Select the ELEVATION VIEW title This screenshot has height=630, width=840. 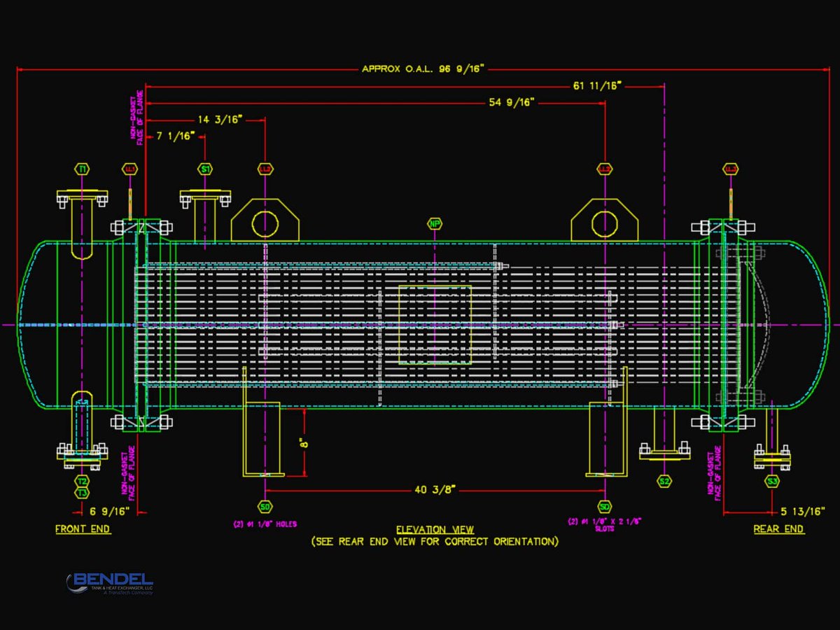[435, 530]
